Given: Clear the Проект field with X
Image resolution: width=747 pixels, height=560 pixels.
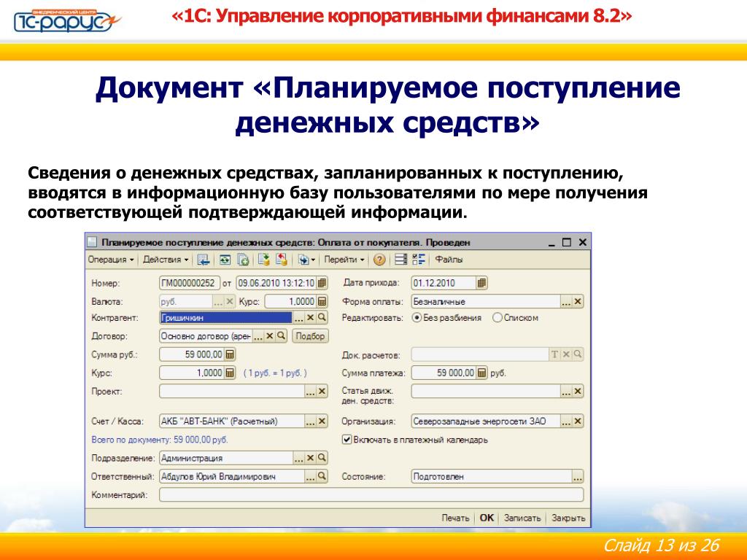Looking at the screenshot, I should pos(322,392).
